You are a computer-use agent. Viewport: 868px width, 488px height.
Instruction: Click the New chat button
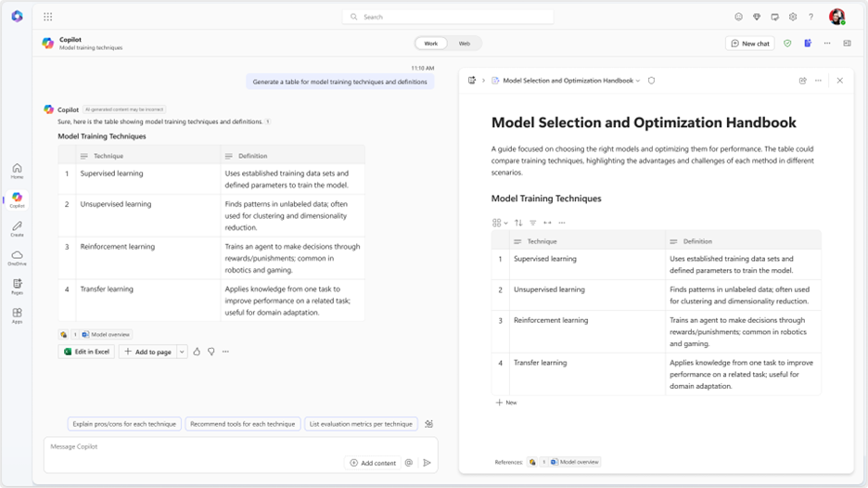pos(750,44)
